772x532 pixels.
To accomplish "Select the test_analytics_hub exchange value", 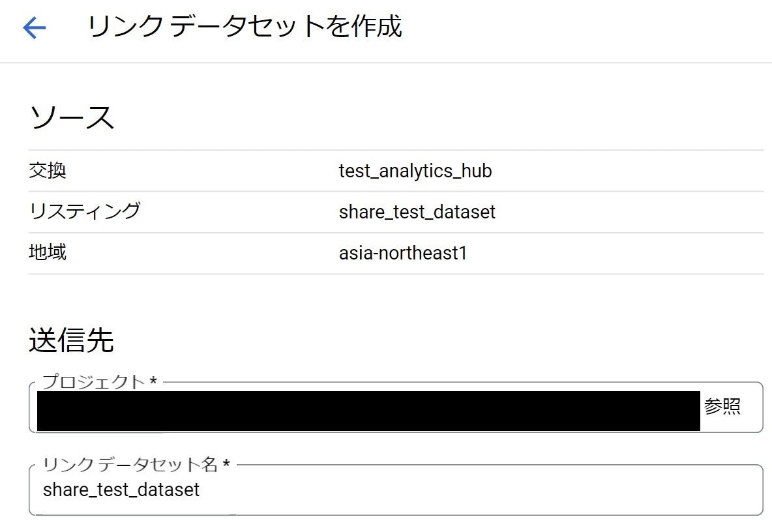I will (415, 171).
